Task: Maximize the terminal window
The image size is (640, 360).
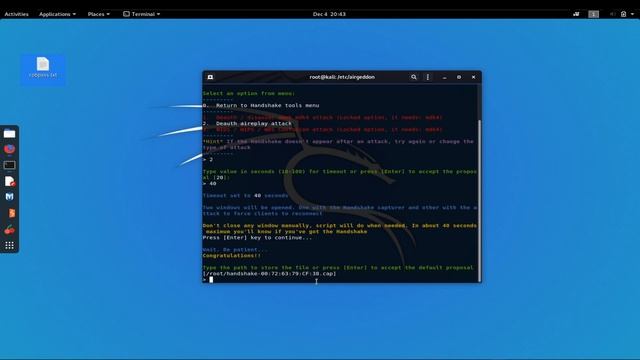Action: coord(459,77)
